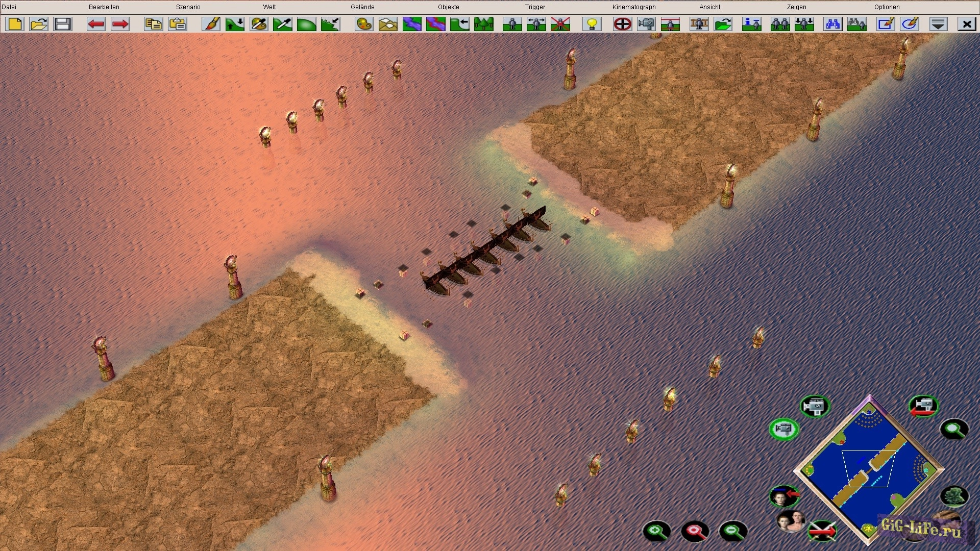Image resolution: width=980 pixels, height=551 pixels.
Task: Click the yellow light bulb lighting icon
Action: [592, 24]
